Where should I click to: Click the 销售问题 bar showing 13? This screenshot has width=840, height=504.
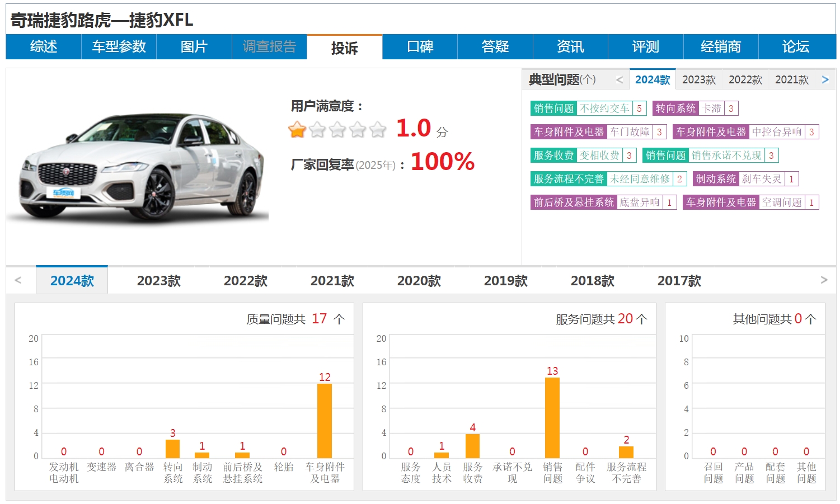tap(552, 417)
